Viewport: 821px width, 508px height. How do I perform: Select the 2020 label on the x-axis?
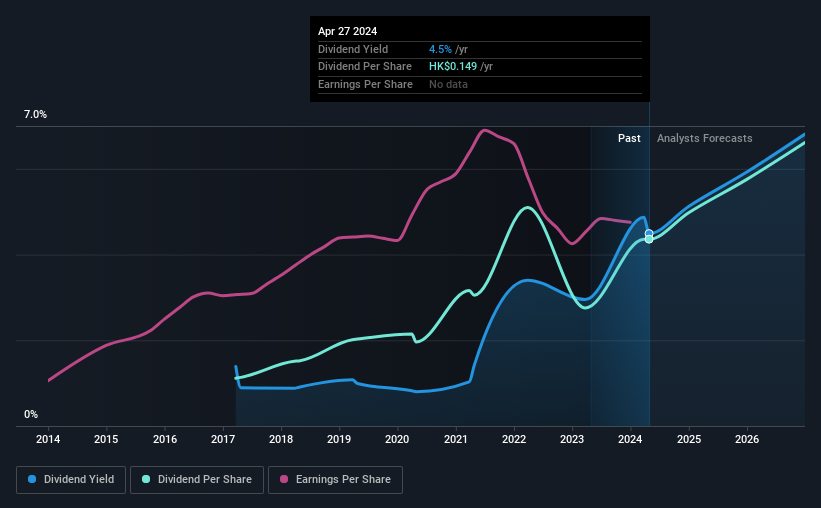(x=397, y=439)
